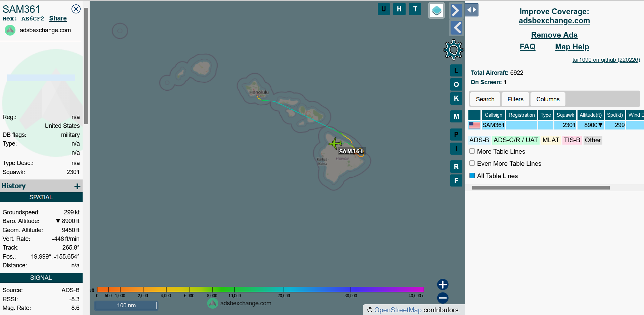This screenshot has width=644, height=315.
Task: Open tar1090 on github link
Action: coord(606,60)
